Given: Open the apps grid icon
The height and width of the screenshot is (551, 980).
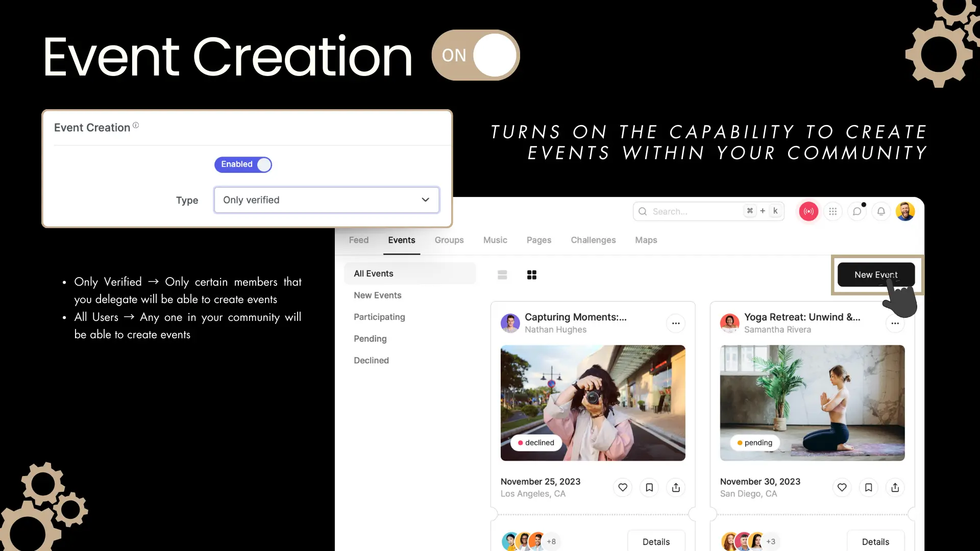Looking at the screenshot, I should tap(832, 211).
